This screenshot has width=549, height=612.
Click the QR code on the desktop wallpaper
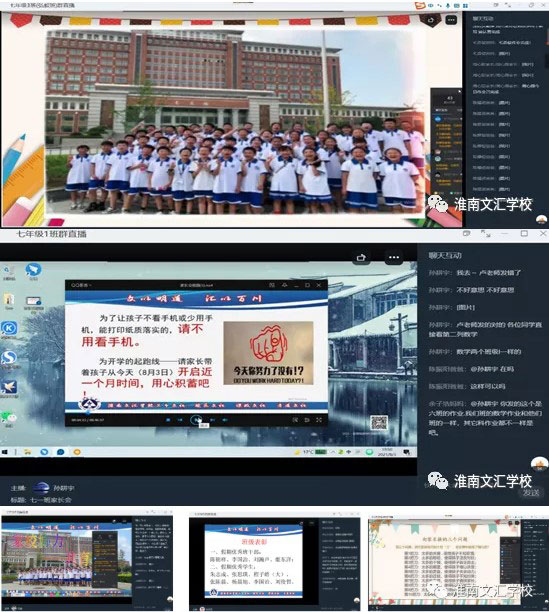[378, 422]
